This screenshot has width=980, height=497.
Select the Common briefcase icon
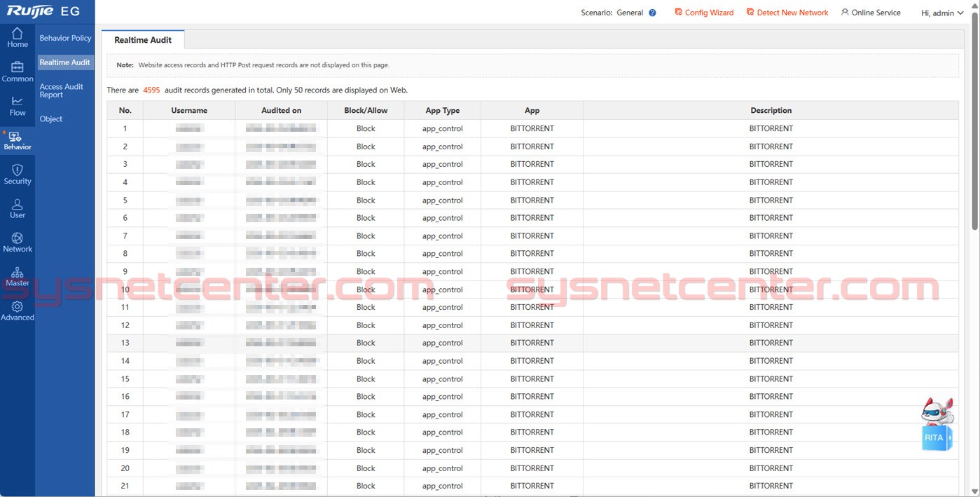(x=18, y=67)
